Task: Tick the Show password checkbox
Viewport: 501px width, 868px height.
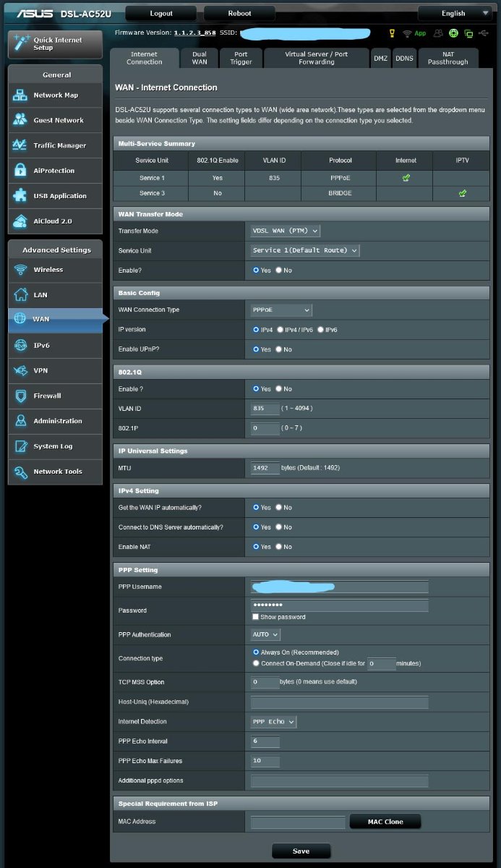Action: click(255, 617)
